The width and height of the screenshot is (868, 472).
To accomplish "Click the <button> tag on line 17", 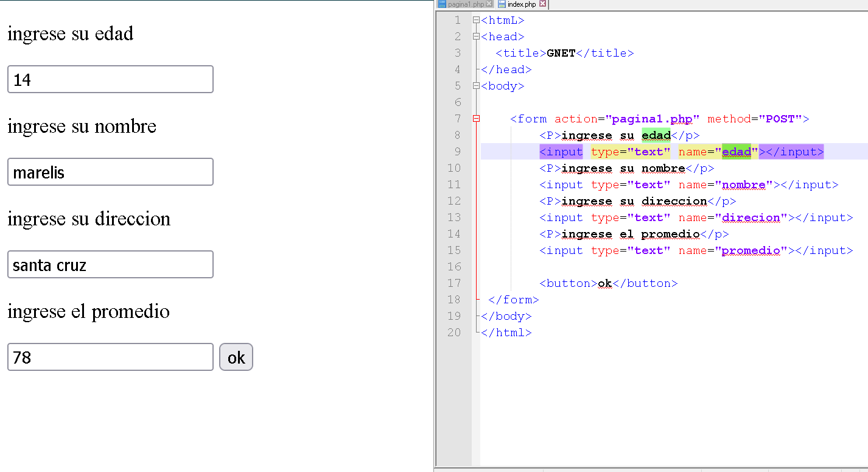I will coord(569,283).
